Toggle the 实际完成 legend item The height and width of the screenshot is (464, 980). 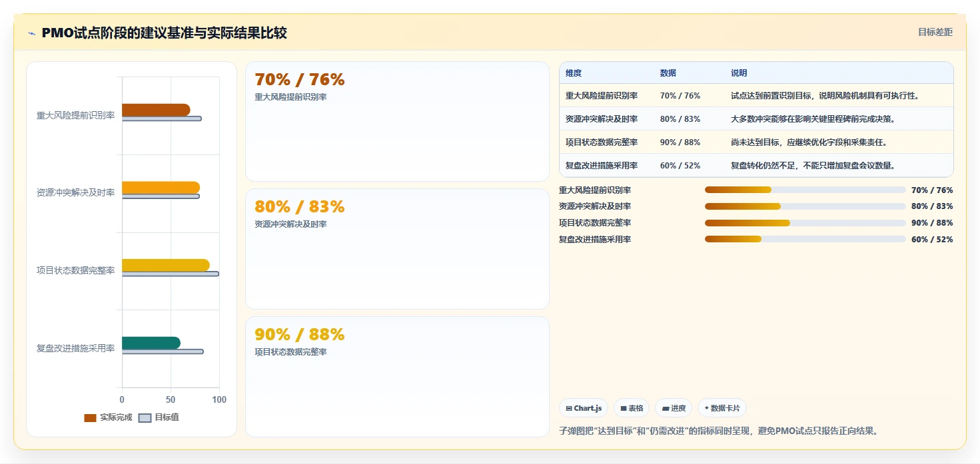pos(108,417)
